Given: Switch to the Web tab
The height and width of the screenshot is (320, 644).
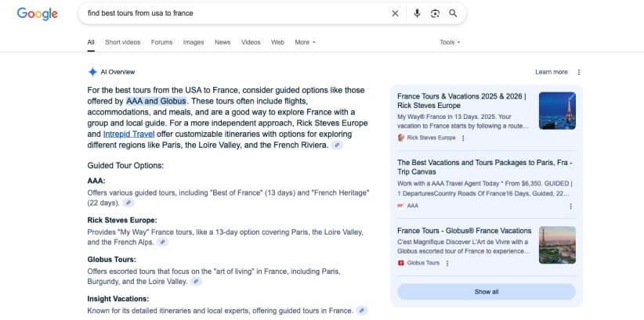Looking at the screenshot, I should tap(277, 42).
